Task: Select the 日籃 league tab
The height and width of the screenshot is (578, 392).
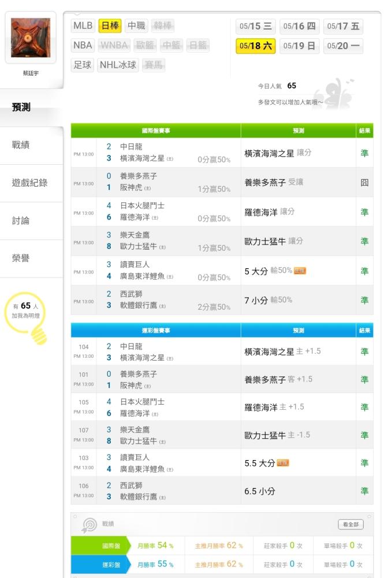Action: coord(198,45)
